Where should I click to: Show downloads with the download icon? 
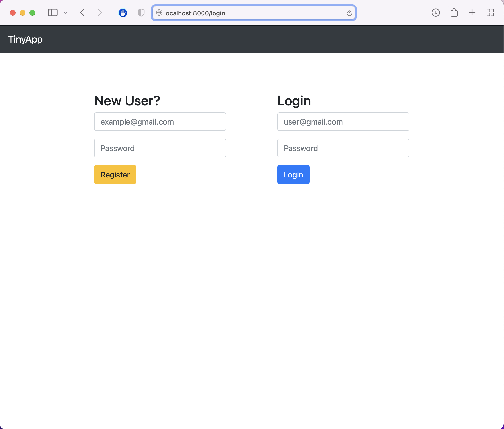coord(436,13)
